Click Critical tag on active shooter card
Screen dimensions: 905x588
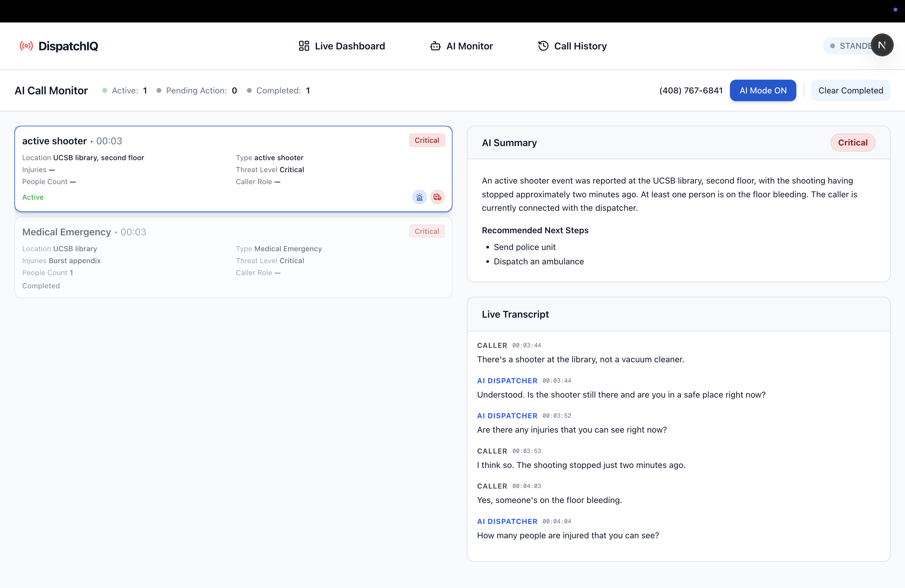(x=427, y=140)
